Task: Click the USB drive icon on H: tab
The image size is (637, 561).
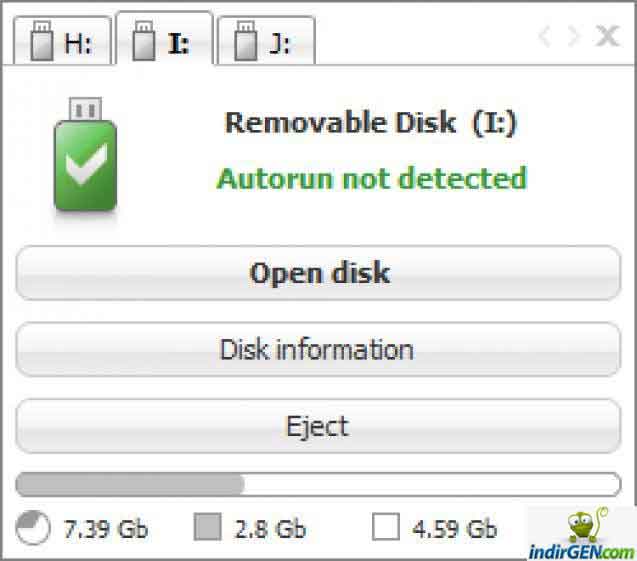Action: pos(41,41)
